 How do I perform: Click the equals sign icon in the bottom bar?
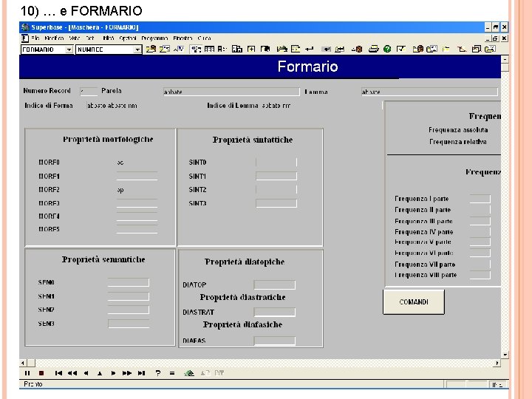pos(172,373)
